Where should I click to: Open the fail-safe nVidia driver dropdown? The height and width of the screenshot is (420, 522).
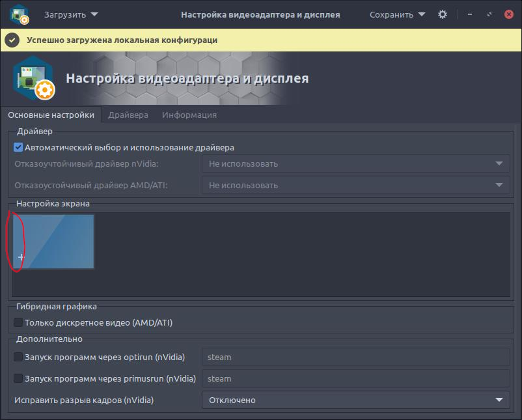(x=355, y=164)
